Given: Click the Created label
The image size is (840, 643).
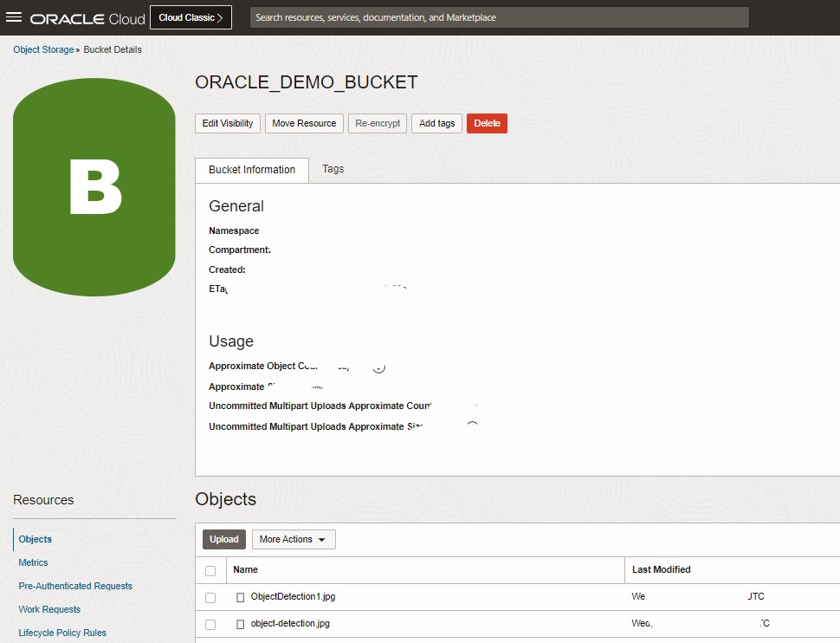Looking at the screenshot, I should point(227,270).
